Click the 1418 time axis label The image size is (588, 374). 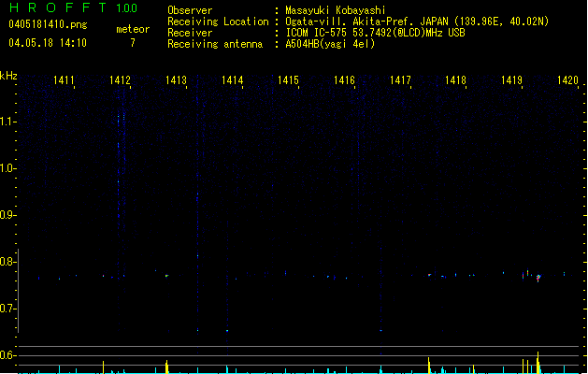click(455, 79)
